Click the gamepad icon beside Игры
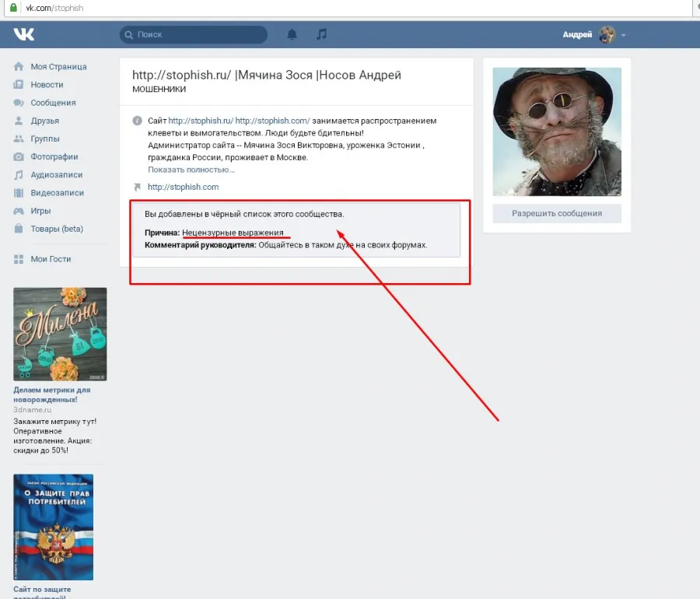Image resolution: width=700 pixels, height=599 pixels. [x=19, y=211]
